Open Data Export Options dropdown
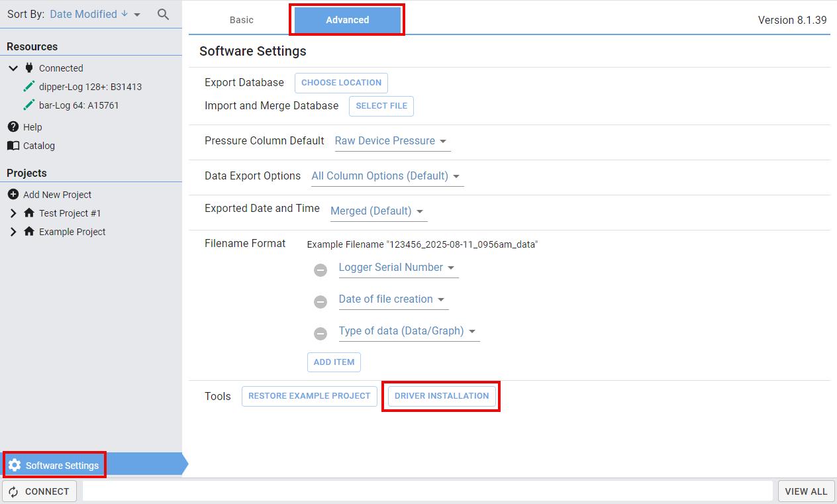 coord(387,176)
